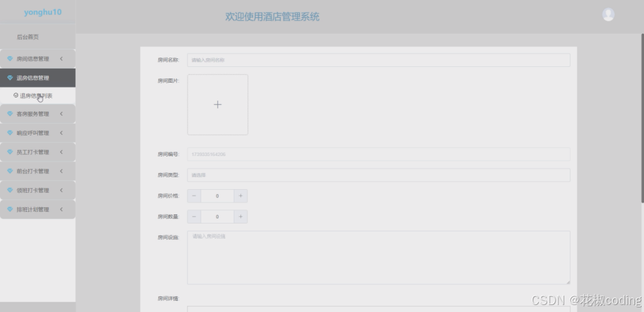This screenshot has width=644, height=312.
Task: Open the 房间类型 select dropdown
Action: (x=378, y=175)
